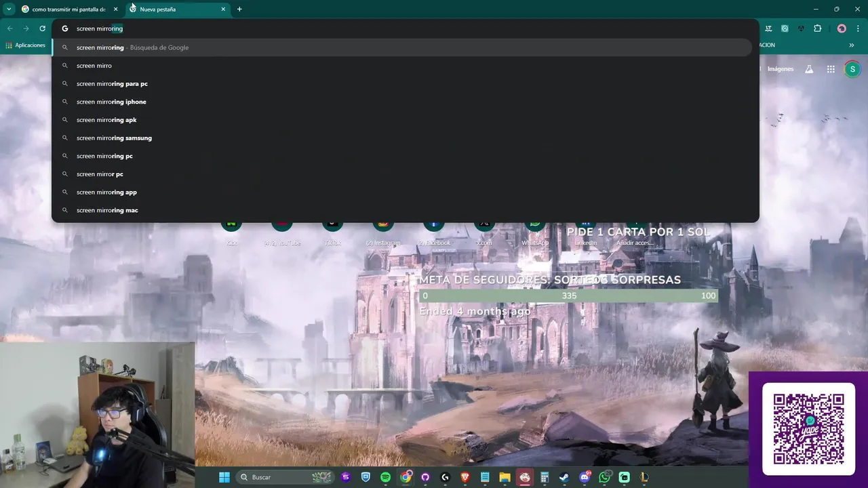Open Google Chrome taskbar icon
This screenshot has height=488, width=868.
406,477
